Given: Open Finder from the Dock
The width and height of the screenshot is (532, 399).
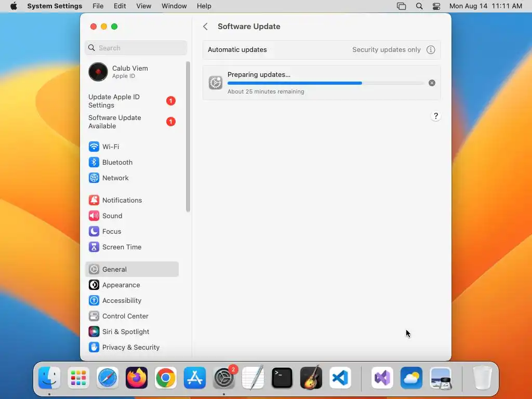Looking at the screenshot, I should (49, 378).
